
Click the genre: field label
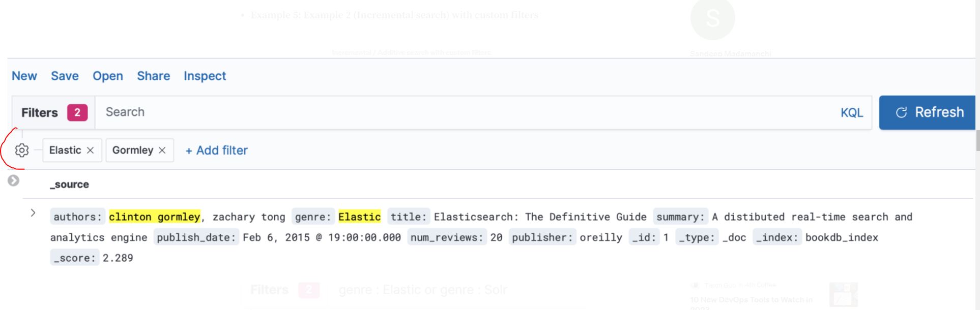tap(313, 217)
